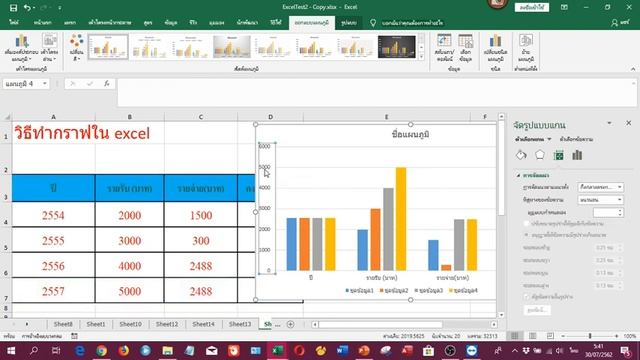Click the custom angle stepper field
The height and width of the screenshot is (360, 640).
(608, 213)
